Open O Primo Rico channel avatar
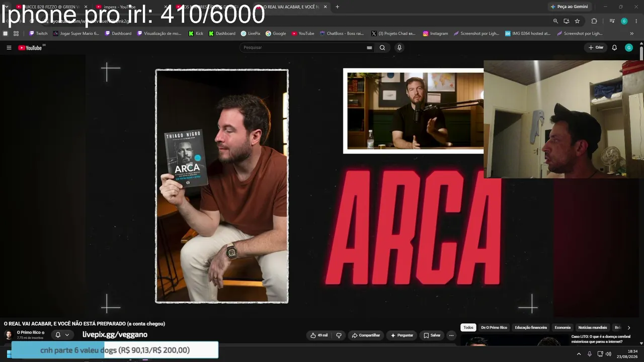The width and height of the screenshot is (644, 362). pyautogui.click(x=9, y=335)
